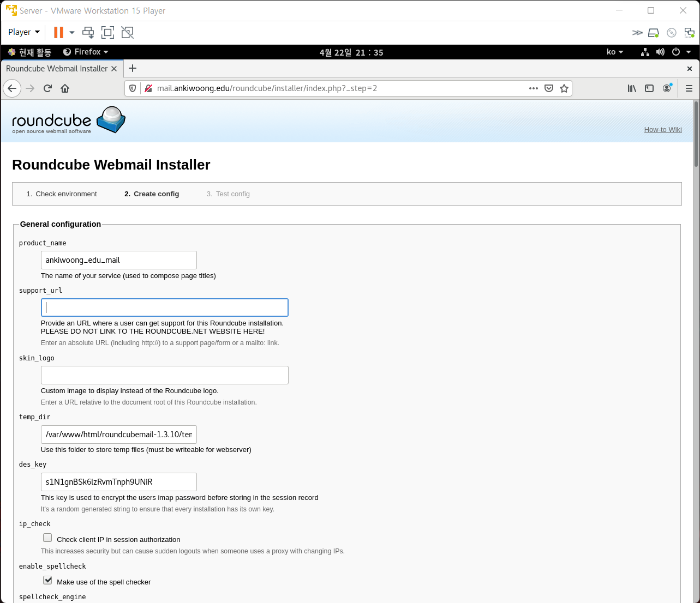700x603 pixels.
Task: Go back to the previous page
Action: pos(12,88)
